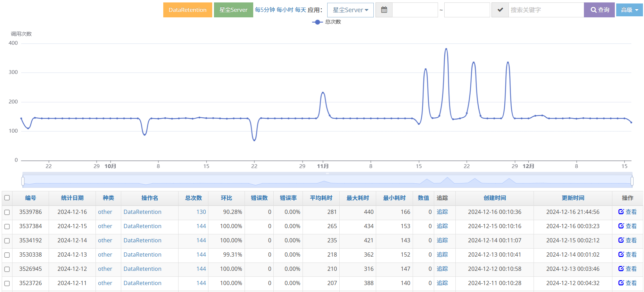The width and height of the screenshot is (644, 292).
Task: Switch to 每5分钟 view
Action: (x=265, y=10)
